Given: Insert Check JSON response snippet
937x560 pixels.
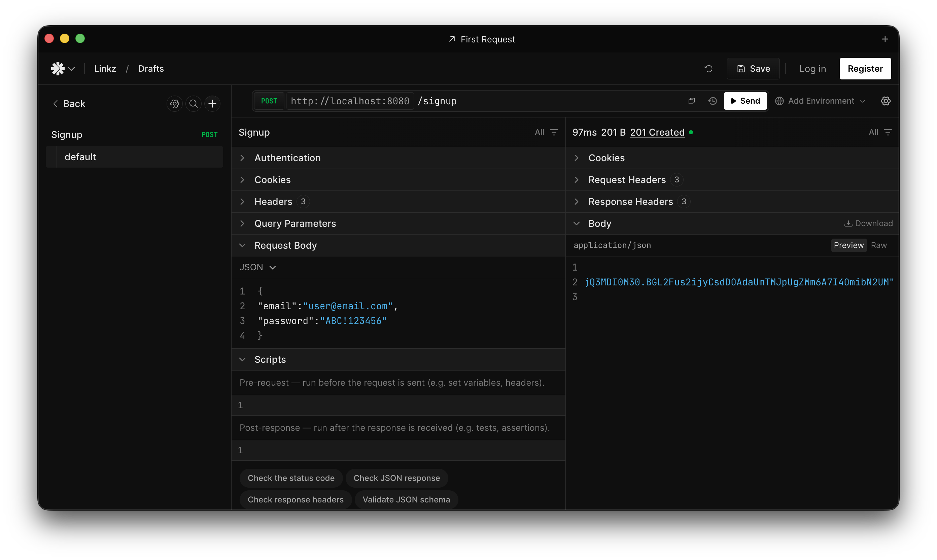Looking at the screenshot, I should coord(396,478).
